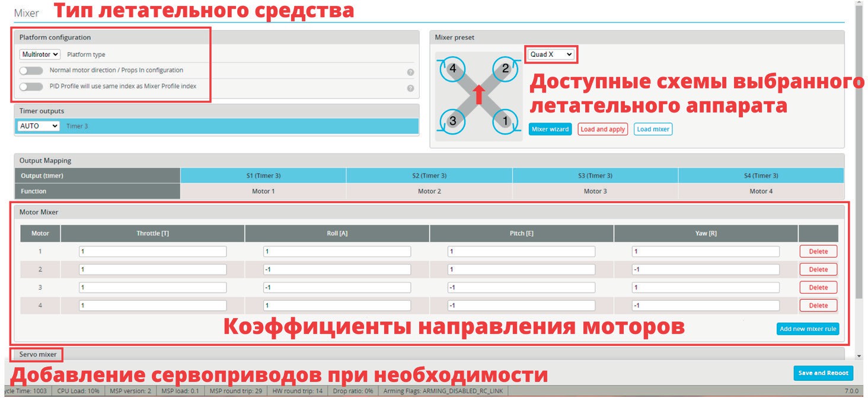The image size is (868, 398).
Task: Click help icon beside PID Profile option
Action: (410, 88)
